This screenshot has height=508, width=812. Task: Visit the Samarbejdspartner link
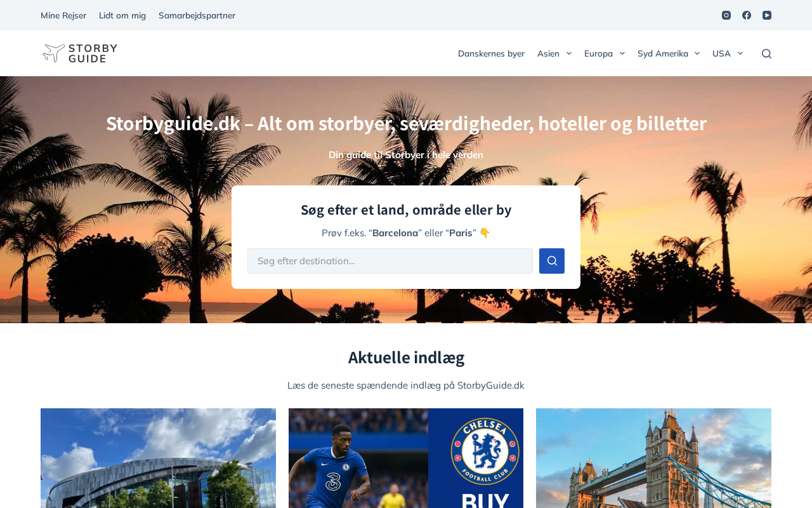pyautogui.click(x=197, y=15)
